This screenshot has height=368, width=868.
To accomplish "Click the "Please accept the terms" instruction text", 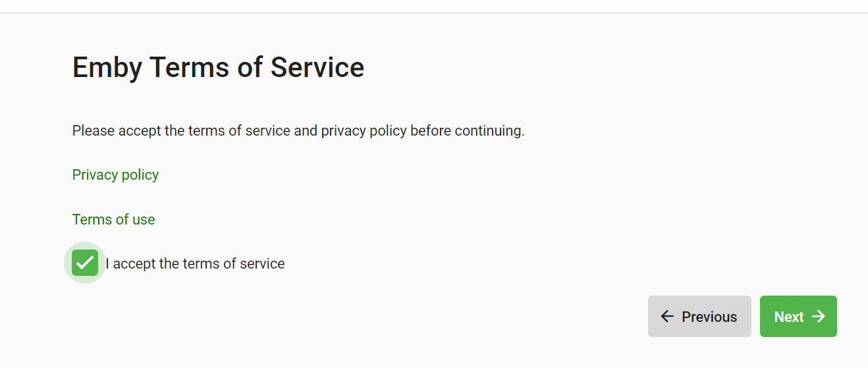I will 298,130.
